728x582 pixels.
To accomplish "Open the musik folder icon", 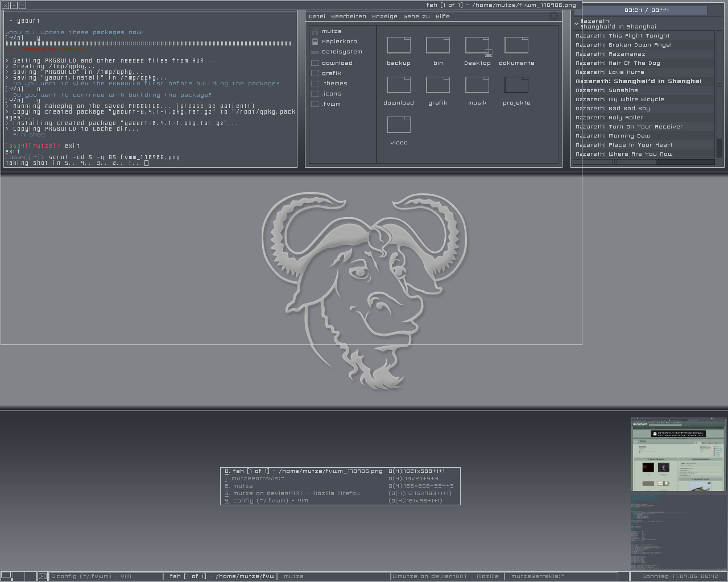I will [477, 85].
